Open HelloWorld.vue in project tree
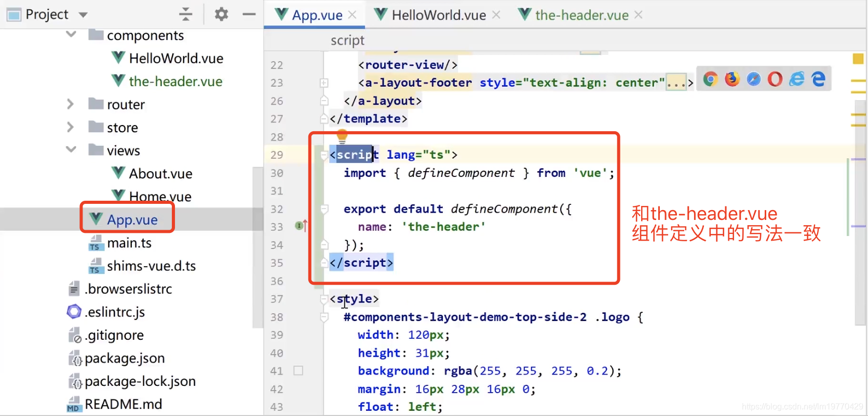The width and height of the screenshot is (868, 416). [x=176, y=58]
